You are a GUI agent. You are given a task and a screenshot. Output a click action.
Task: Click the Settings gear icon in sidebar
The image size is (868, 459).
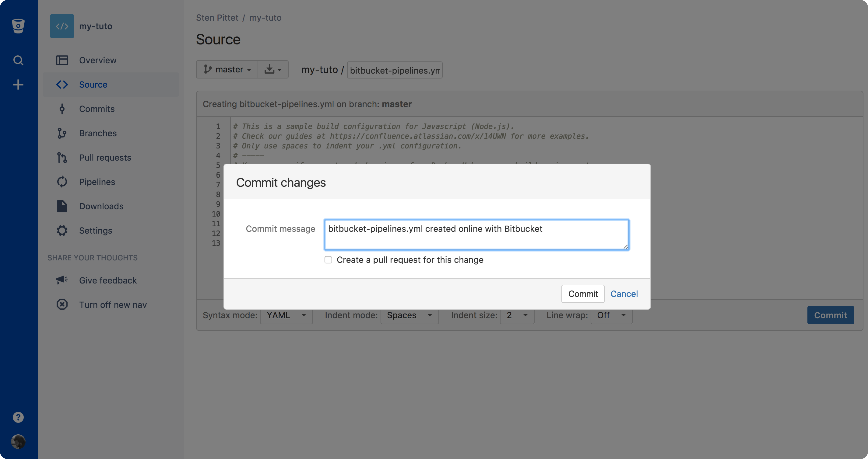pos(62,229)
